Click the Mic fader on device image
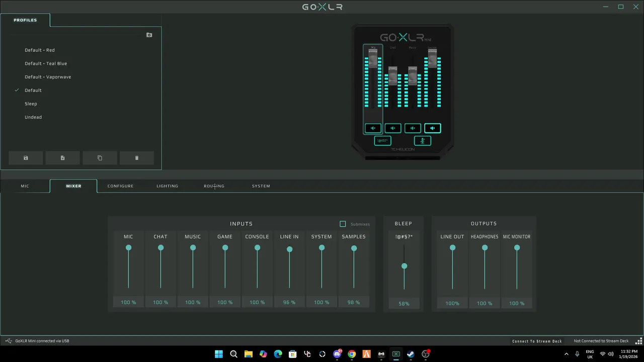 (373, 58)
